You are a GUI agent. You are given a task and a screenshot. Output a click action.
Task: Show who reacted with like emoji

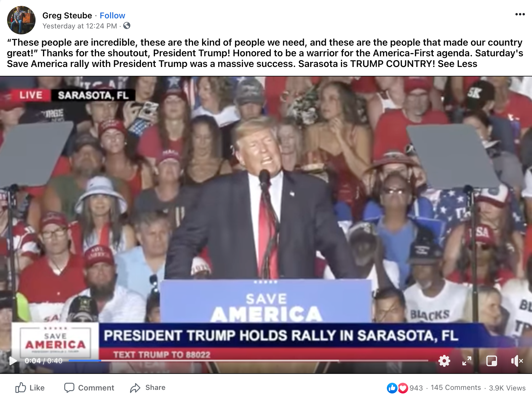(x=392, y=388)
